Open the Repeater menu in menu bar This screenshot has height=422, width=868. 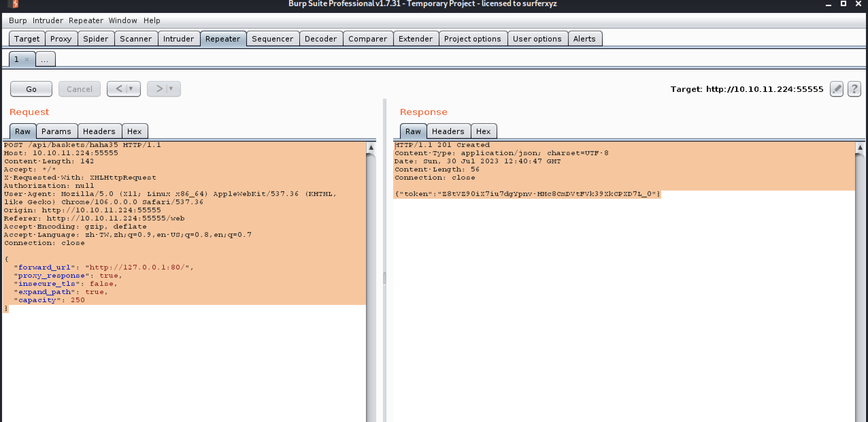click(x=86, y=20)
